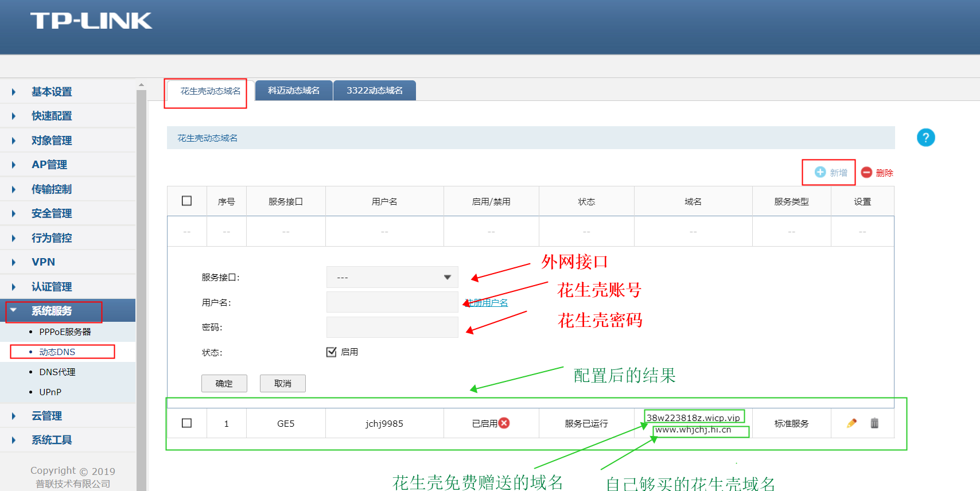Click the 状态 column header

click(x=586, y=201)
